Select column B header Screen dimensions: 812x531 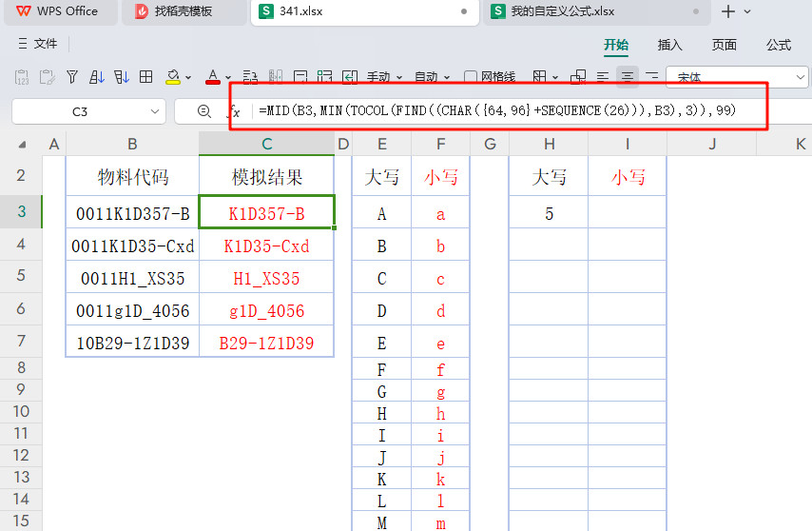coord(132,144)
